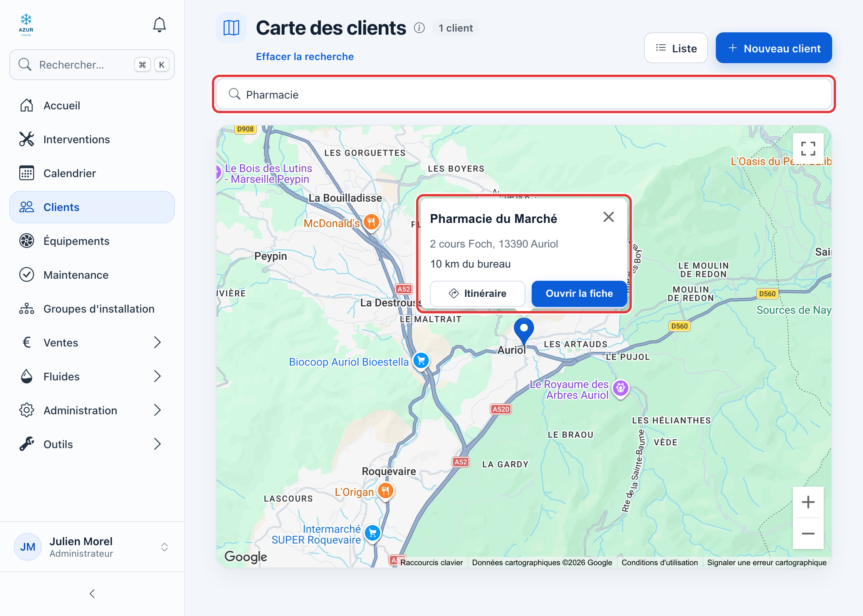Zoom out on the map
The width and height of the screenshot is (863, 616).
(808, 533)
